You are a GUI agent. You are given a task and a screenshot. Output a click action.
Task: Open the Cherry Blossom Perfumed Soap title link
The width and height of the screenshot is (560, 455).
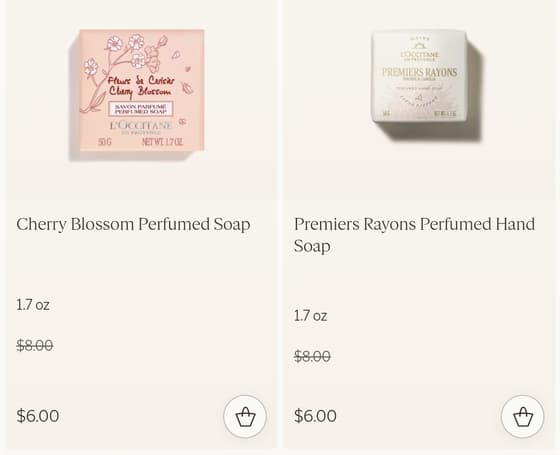point(133,225)
